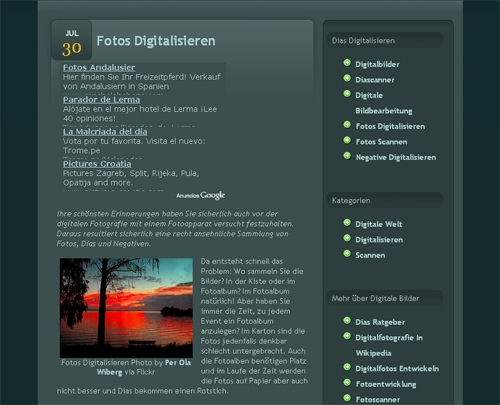Click the Fotos Digitalisieren post title

(156, 41)
